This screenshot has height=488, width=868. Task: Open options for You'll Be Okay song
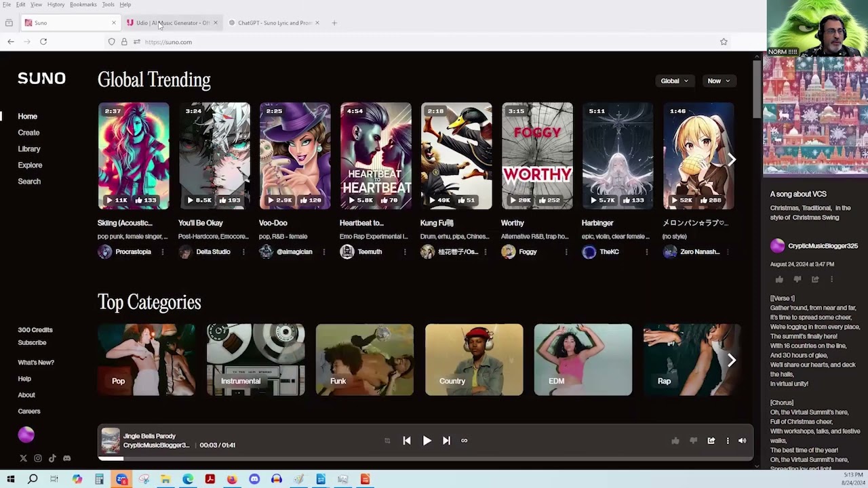point(243,251)
